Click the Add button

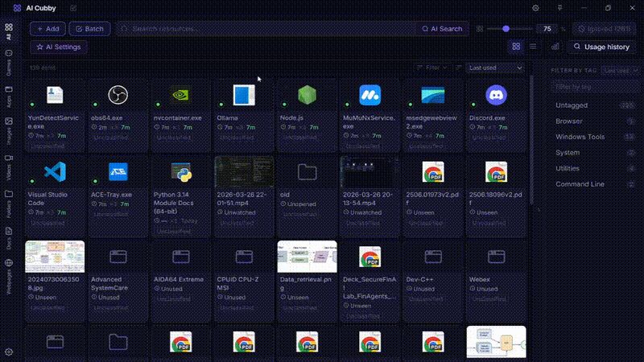[x=47, y=29]
